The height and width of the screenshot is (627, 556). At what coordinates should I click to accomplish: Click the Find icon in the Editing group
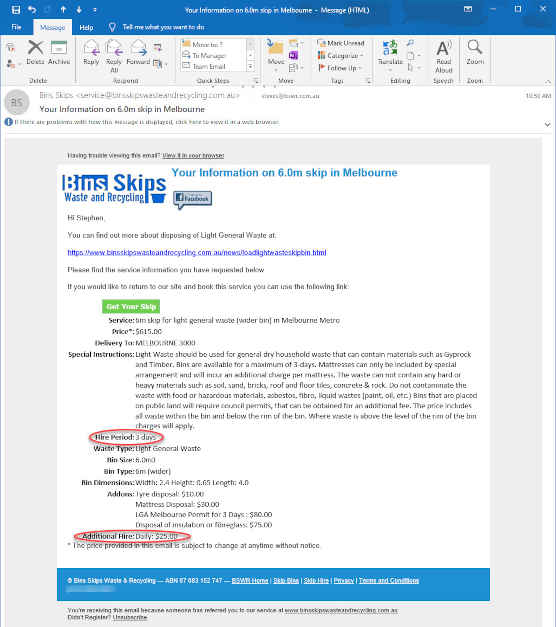410,43
